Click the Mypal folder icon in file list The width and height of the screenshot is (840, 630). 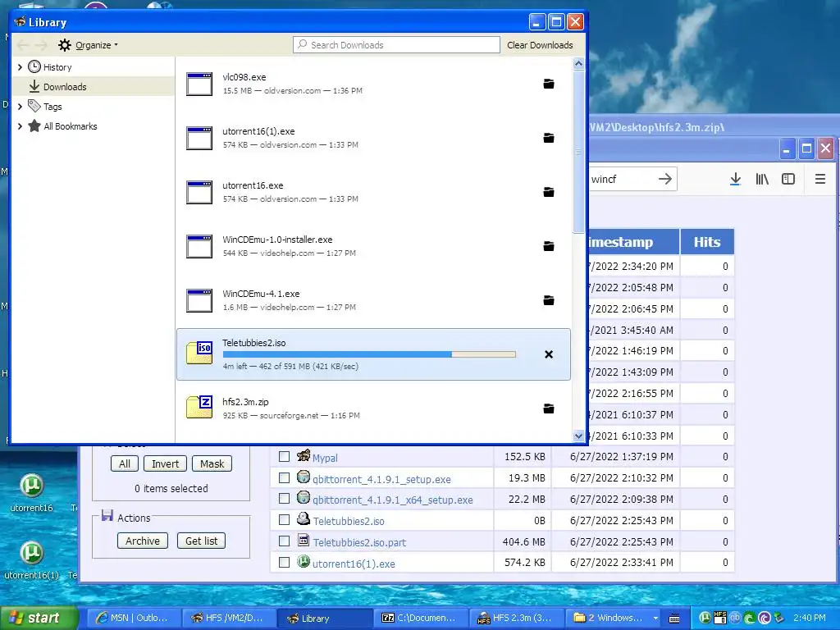point(304,455)
